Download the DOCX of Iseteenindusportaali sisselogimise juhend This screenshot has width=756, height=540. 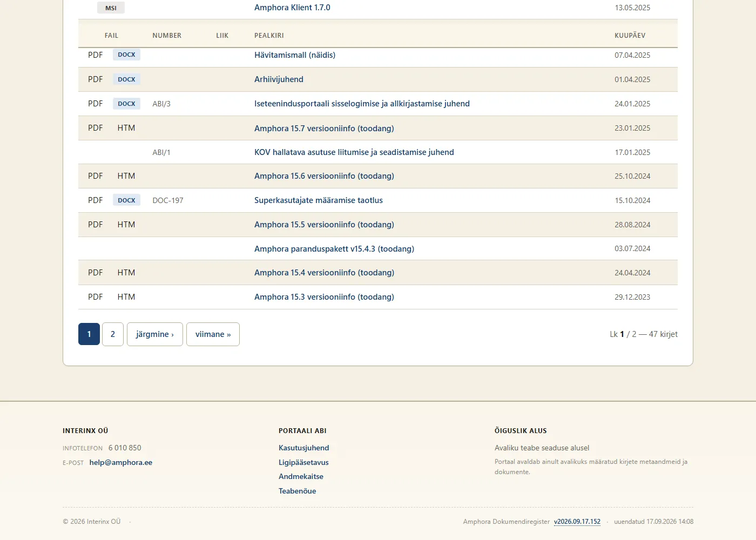126,104
